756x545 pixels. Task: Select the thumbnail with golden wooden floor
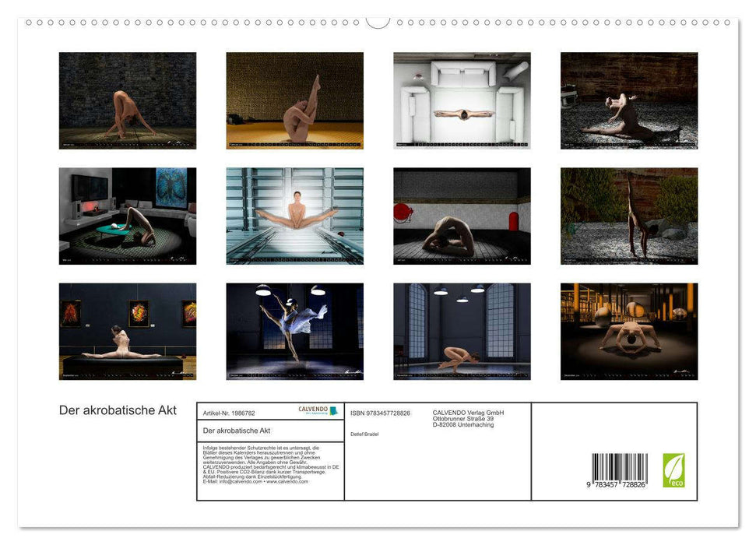pos(294,100)
